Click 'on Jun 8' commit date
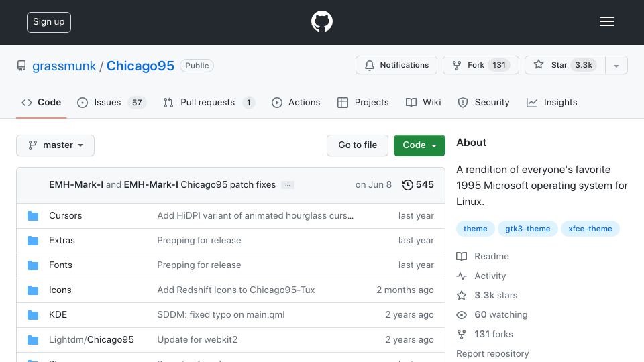The image size is (644, 362). tap(374, 185)
